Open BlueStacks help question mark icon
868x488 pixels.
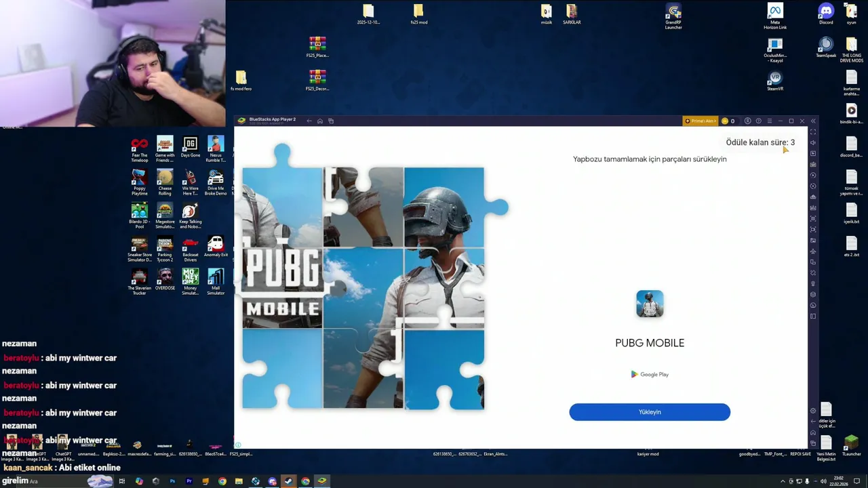point(759,121)
